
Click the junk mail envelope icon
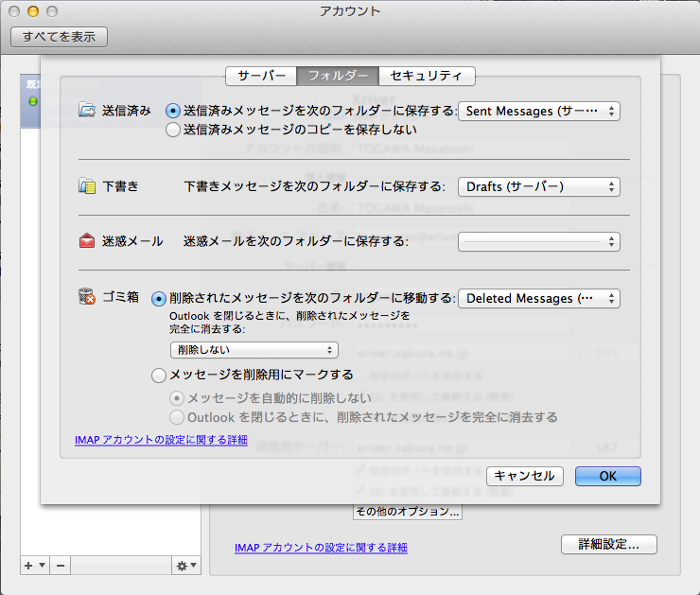coord(87,241)
